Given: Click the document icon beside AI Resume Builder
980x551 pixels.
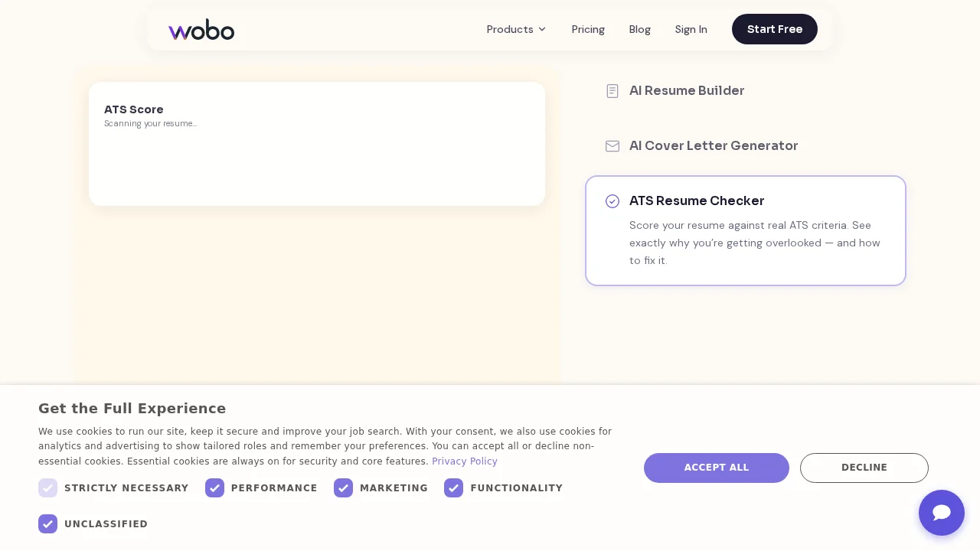Looking at the screenshot, I should click(x=612, y=91).
